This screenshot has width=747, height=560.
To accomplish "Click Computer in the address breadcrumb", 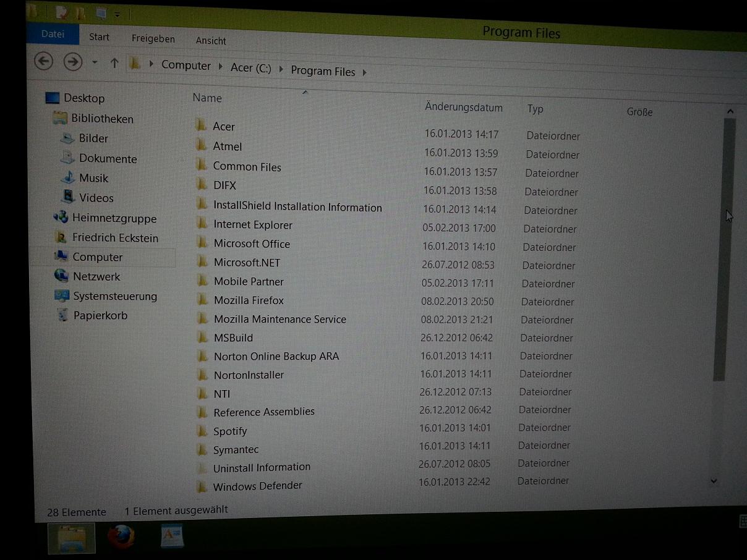I will [186, 65].
